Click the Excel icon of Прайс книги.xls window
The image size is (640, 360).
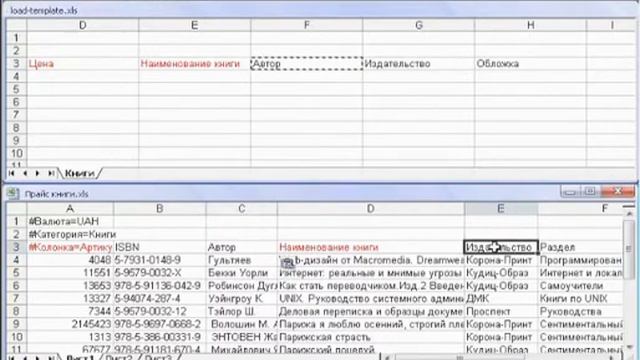point(13,193)
